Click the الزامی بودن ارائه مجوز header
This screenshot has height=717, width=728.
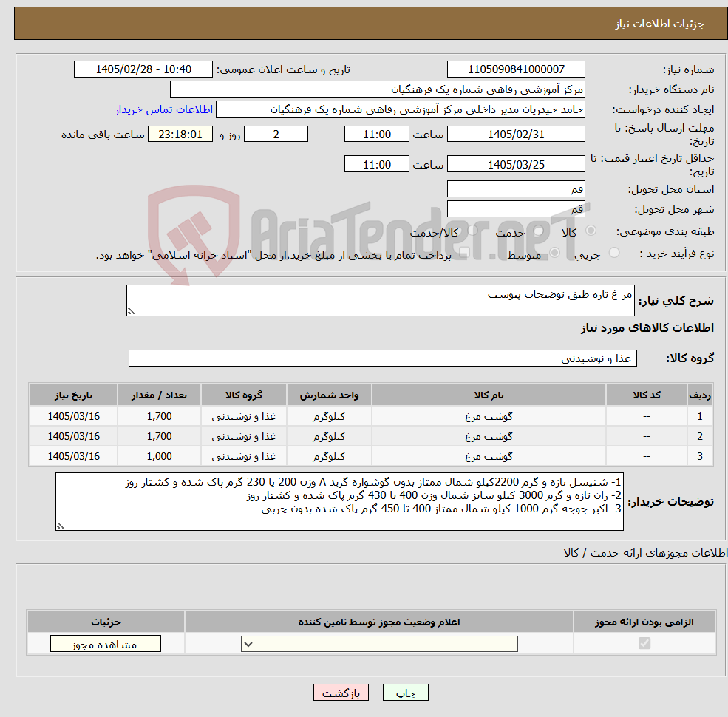(x=644, y=622)
